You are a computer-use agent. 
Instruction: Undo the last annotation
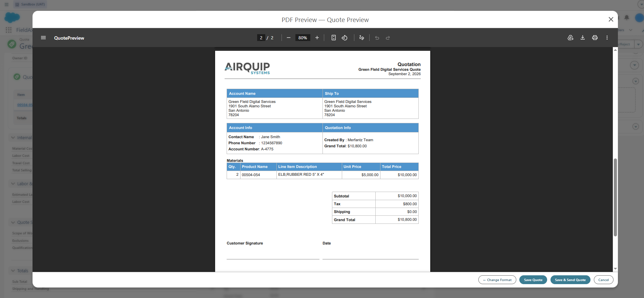coord(377,38)
